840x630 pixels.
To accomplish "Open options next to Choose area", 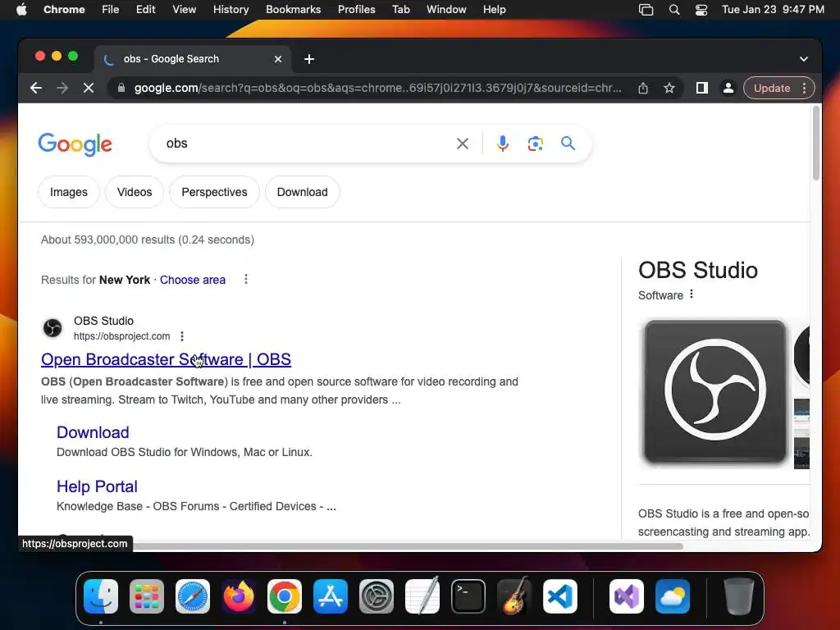I will (246, 279).
